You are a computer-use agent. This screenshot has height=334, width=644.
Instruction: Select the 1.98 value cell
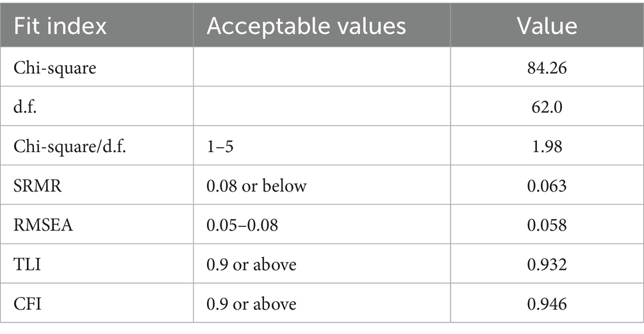(x=547, y=146)
